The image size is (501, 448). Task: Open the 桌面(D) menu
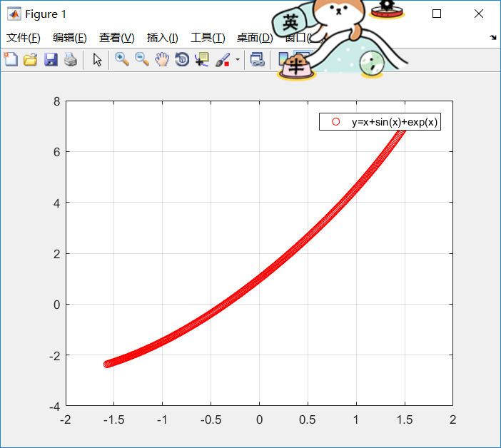255,38
